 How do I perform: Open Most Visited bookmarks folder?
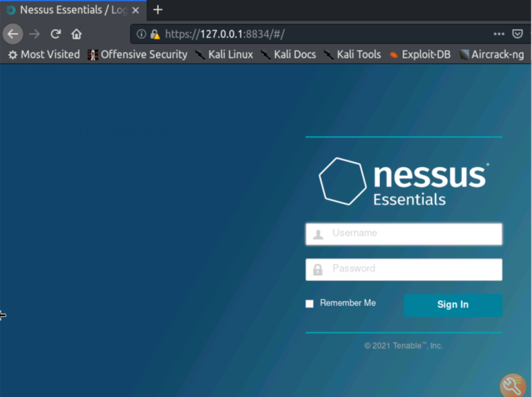click(x=44, y=55)
